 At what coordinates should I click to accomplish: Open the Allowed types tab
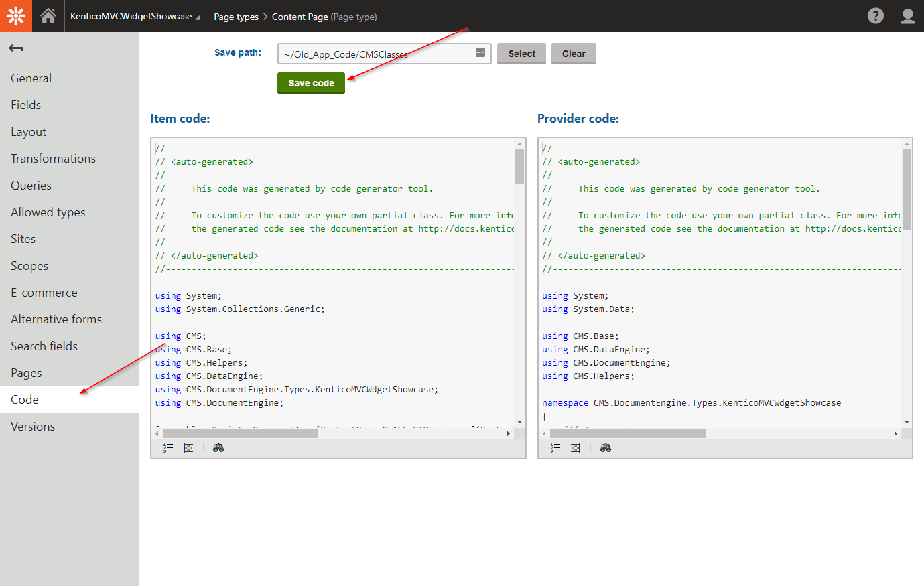pos(70,212)
